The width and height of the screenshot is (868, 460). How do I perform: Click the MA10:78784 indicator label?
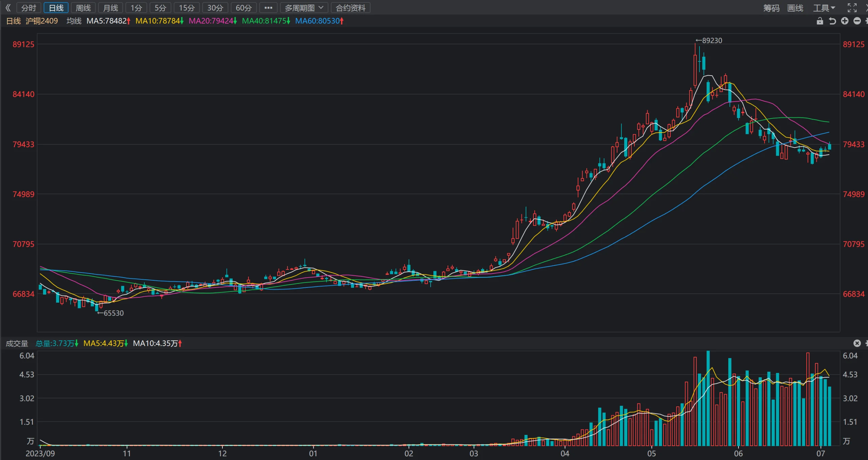click(x=159, y=21)
